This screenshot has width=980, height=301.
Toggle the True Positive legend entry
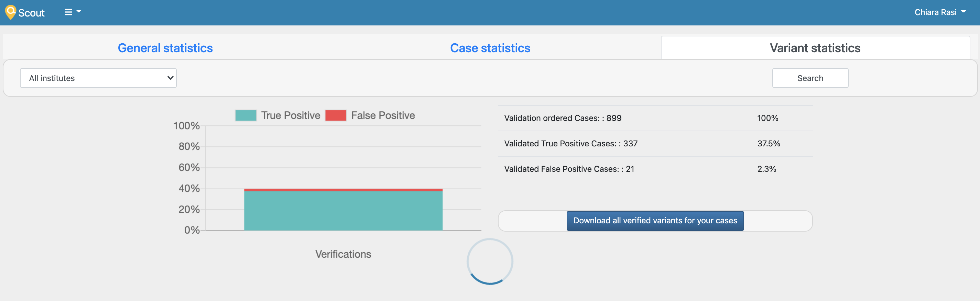click(278, 115)
